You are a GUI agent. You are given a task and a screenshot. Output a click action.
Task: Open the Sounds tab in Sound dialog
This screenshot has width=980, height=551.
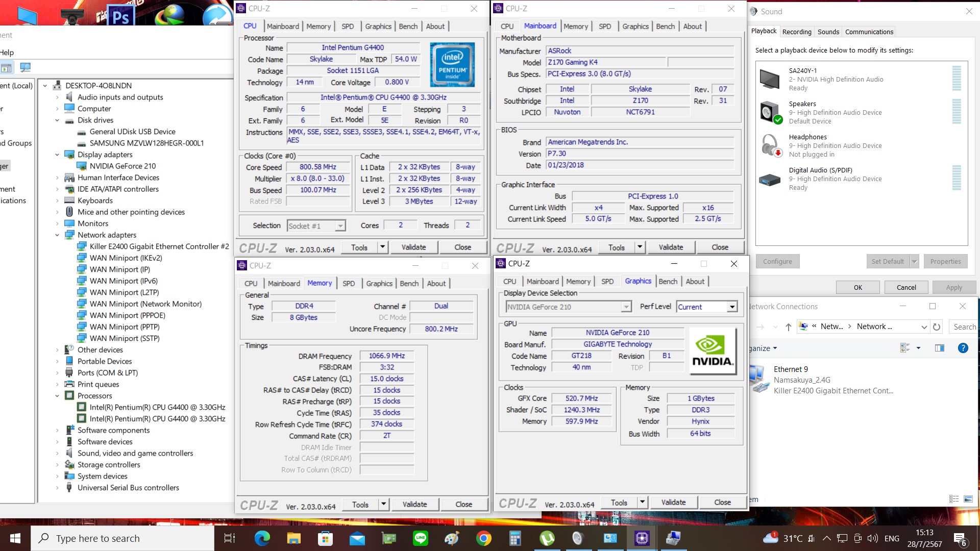[x=828, y=32]
